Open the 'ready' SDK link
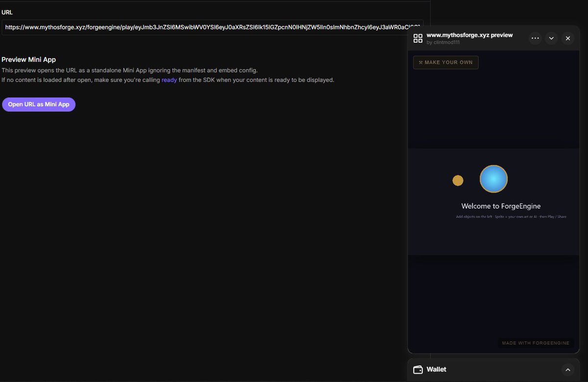The image size is (588, 382). (169, 80)
